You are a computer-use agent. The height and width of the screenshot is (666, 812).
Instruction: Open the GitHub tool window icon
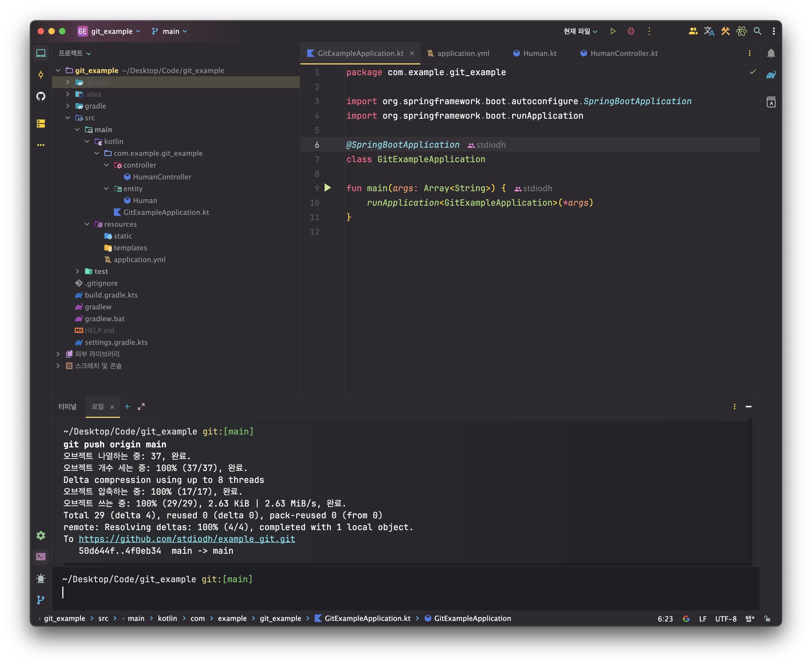pyautogui.click(x=41, y=96)
